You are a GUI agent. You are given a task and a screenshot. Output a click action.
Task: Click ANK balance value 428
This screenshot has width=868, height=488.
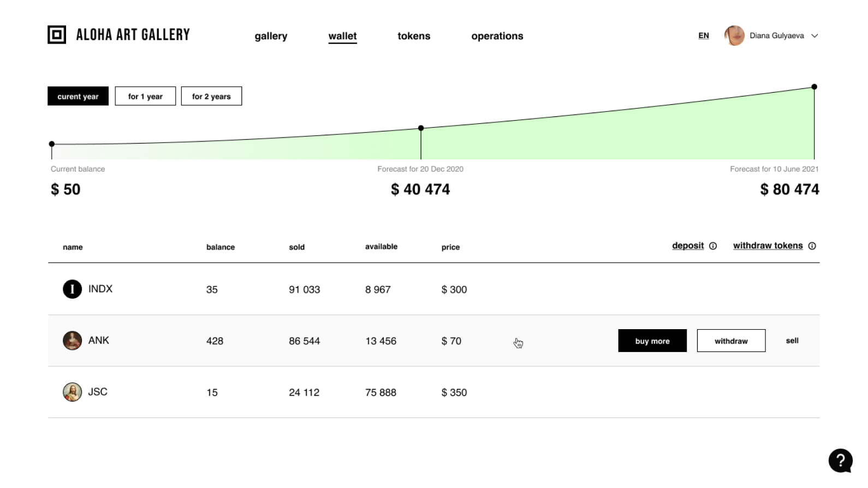tap(215, 341)
